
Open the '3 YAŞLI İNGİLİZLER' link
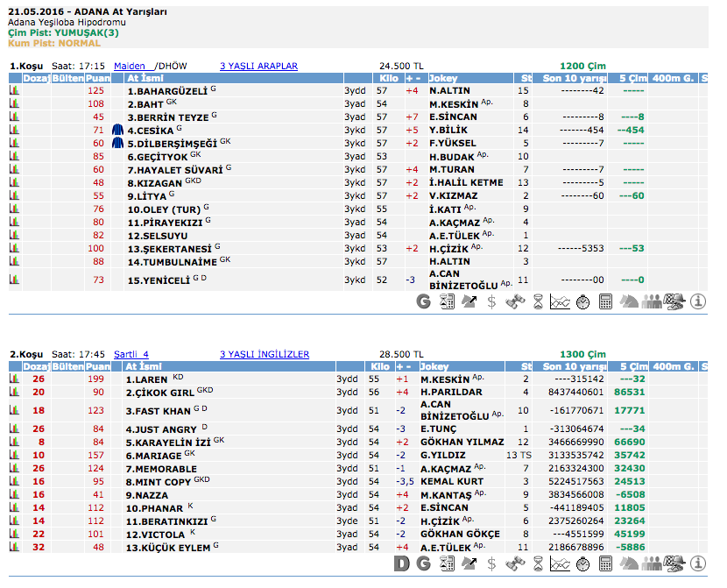click(x=264, y=354)
